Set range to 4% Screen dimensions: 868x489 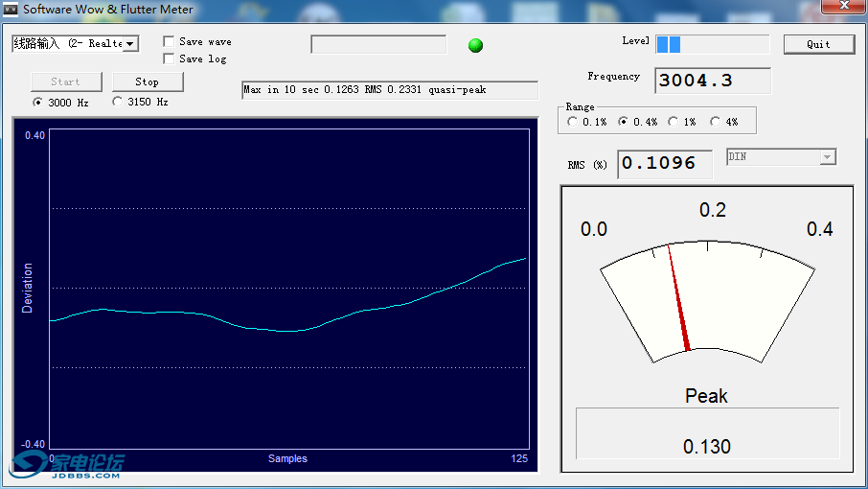716,122
